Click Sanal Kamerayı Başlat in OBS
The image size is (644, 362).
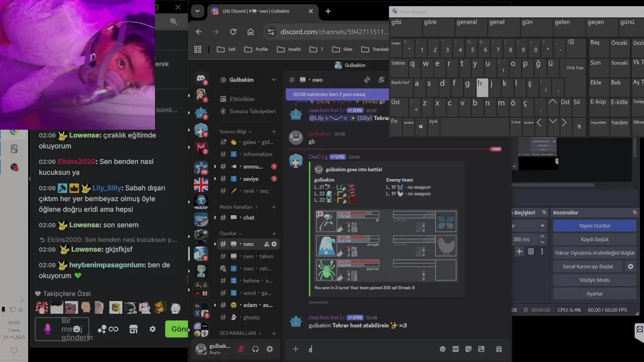[588, 266]
